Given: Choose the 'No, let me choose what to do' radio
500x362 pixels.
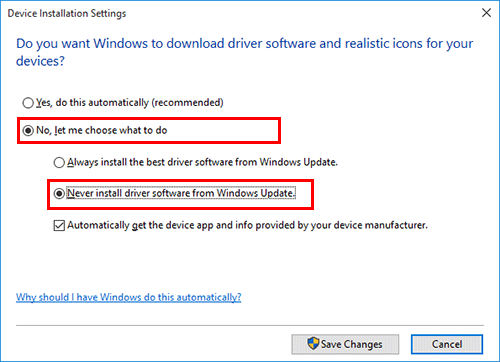Looking at the screenshot, I should [28, 130].
